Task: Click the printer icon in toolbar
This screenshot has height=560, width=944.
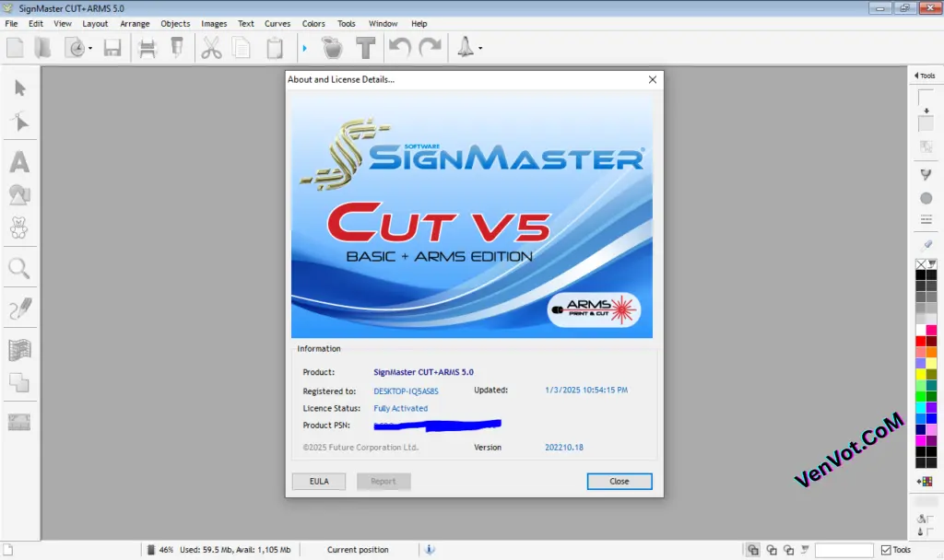Action: pos(147,48)
